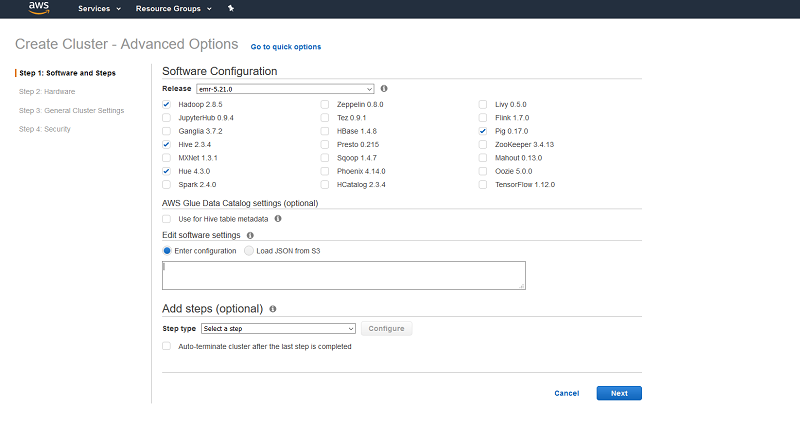This screenshot has width=800, height=442.
Task: Open Step 1: Software and Steps
Action: (67, 73)
